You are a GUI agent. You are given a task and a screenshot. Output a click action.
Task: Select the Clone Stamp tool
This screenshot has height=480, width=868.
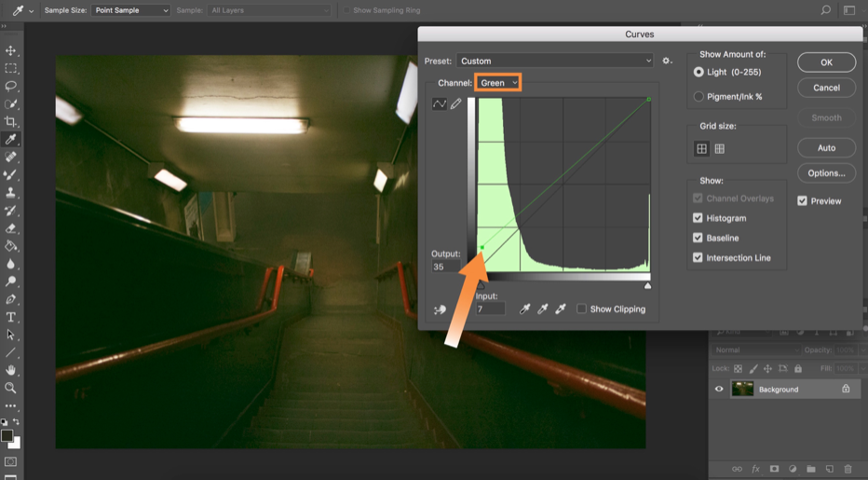tap(10, 192)
